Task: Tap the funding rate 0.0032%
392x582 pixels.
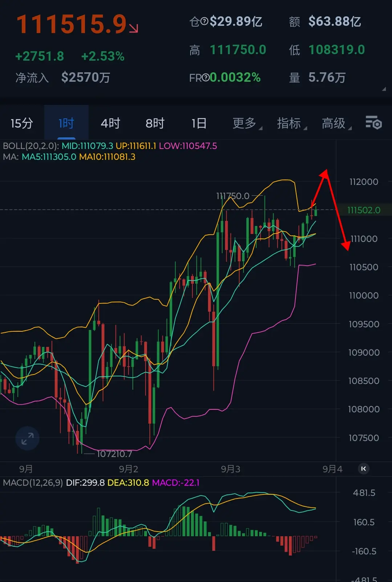Action: pos(235,77)
